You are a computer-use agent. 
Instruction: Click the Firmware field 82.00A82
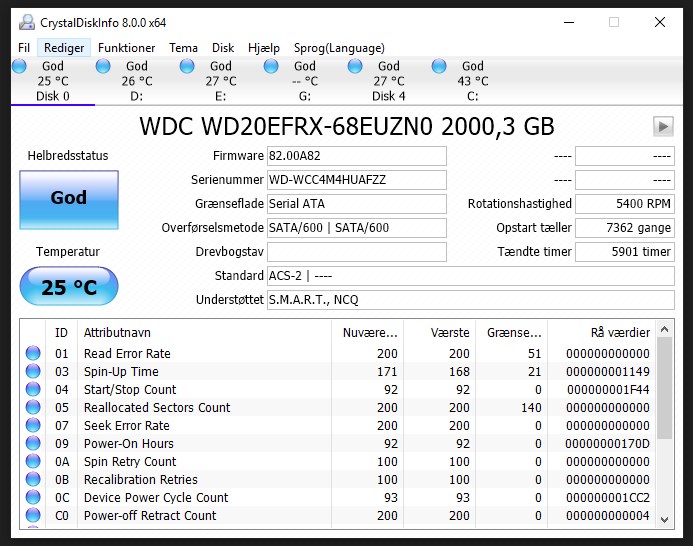[x=357, y=156]
